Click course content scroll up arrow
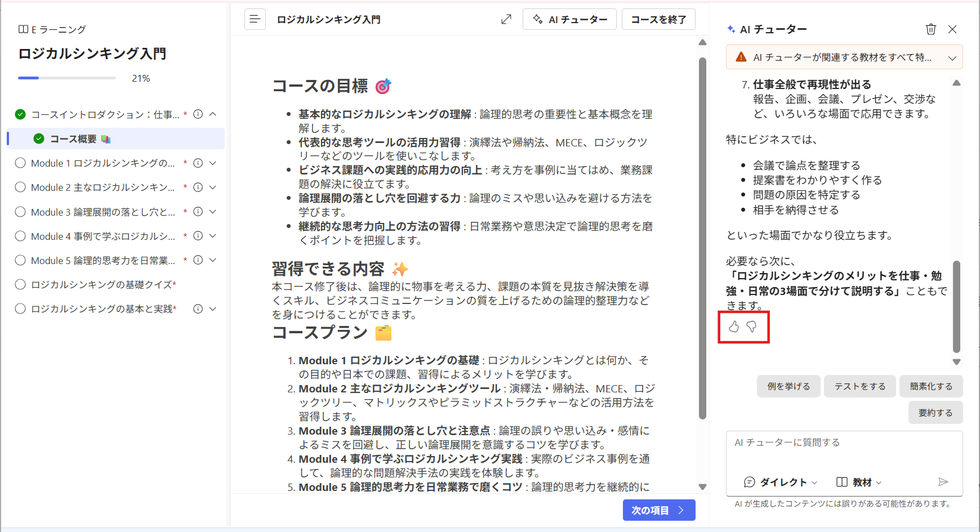Viewport: 980px width, 532px height. coord(702,42)
